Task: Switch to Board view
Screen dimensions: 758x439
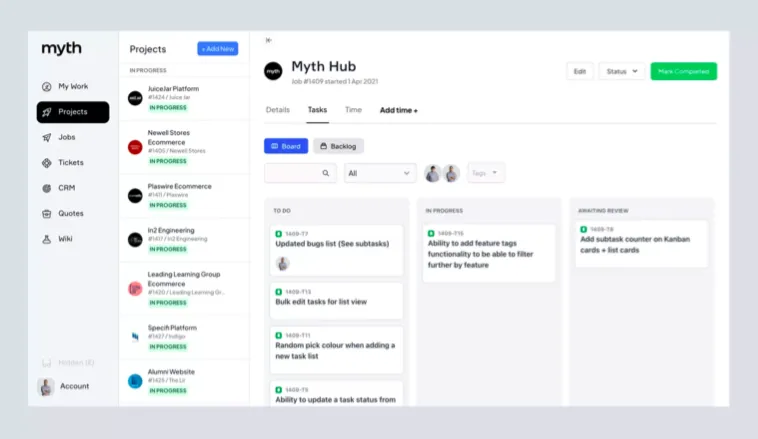Action: click(286, 146)
